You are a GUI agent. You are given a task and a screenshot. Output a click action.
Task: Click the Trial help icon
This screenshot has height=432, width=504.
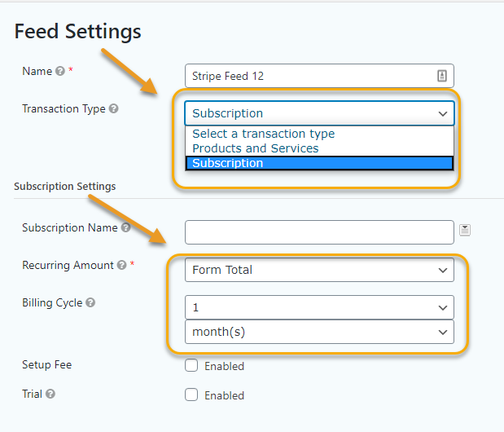coord(50,394)
